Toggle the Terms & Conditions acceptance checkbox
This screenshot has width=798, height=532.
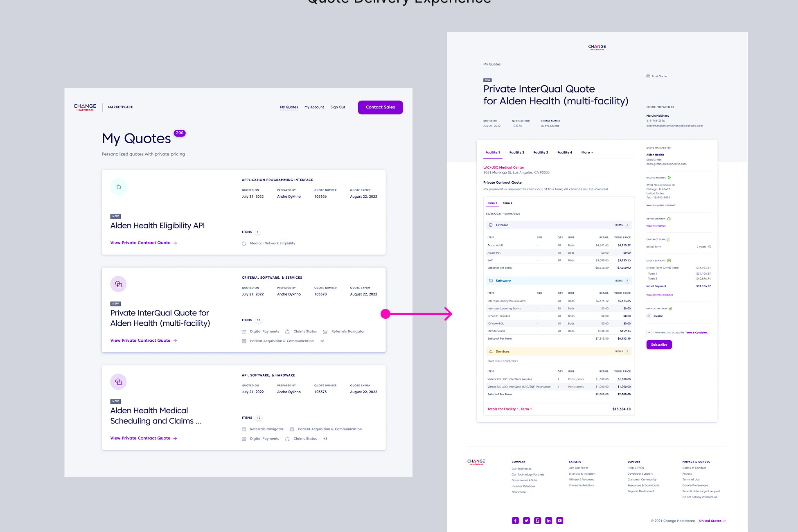(x=649, y=332)
